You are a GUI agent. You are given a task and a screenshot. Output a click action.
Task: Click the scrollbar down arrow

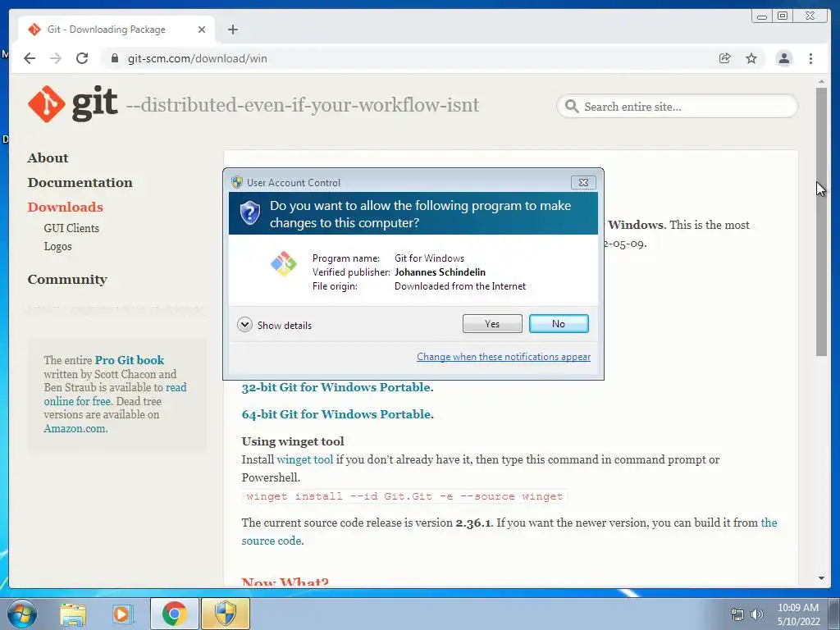click(x=821, y=578)
